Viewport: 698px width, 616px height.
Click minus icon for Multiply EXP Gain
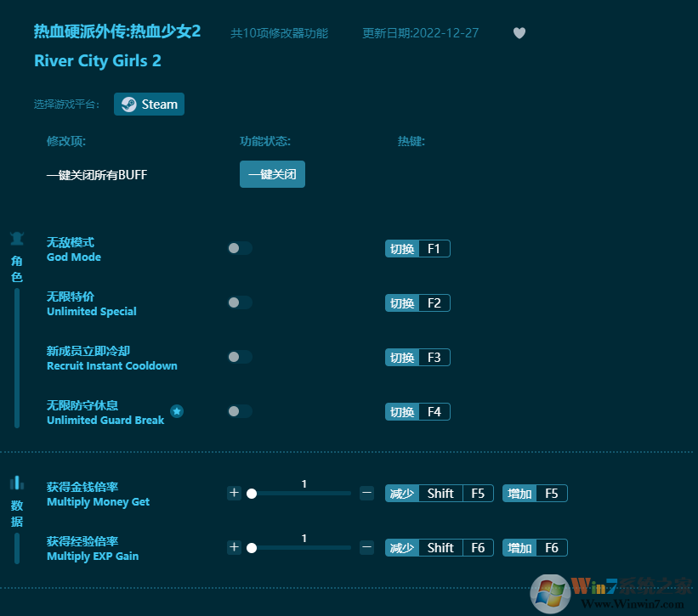coord(366,547)
